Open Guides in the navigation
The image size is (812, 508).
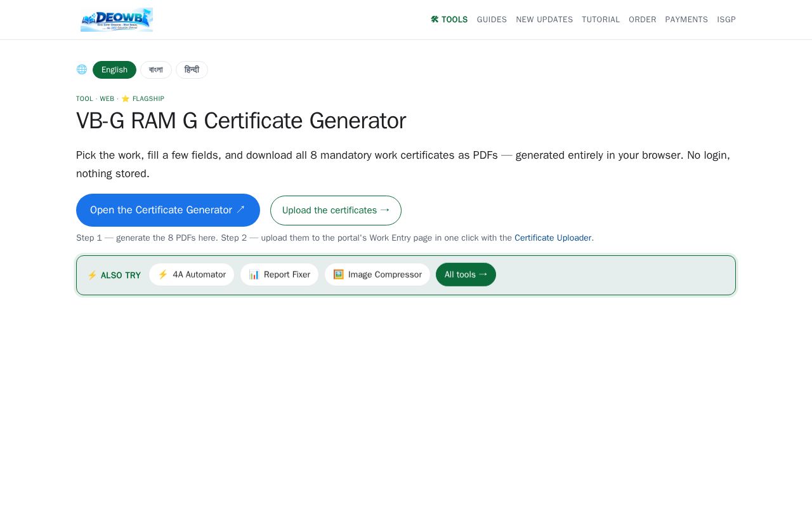coord(492,20)
